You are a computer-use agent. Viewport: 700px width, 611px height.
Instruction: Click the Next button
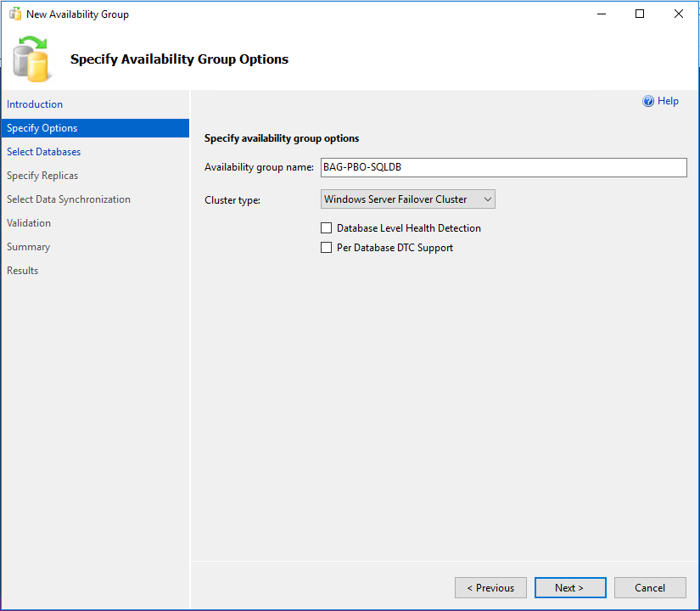[570, 588]
